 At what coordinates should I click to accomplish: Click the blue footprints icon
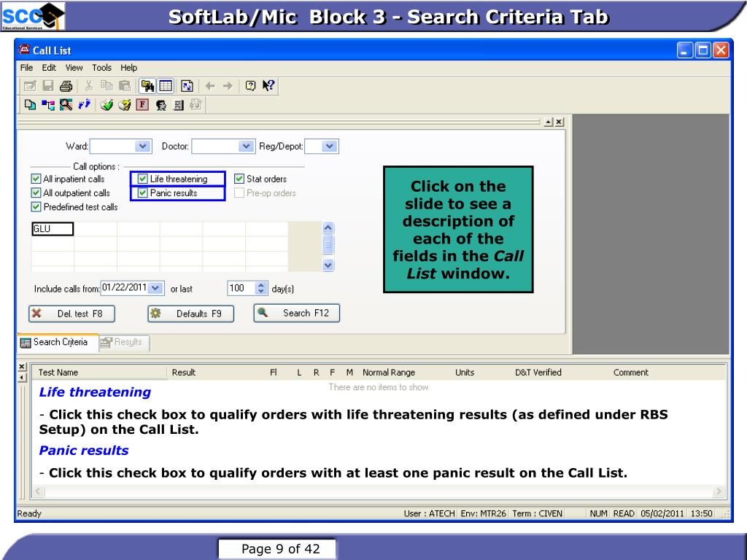(x=85, y=104)
